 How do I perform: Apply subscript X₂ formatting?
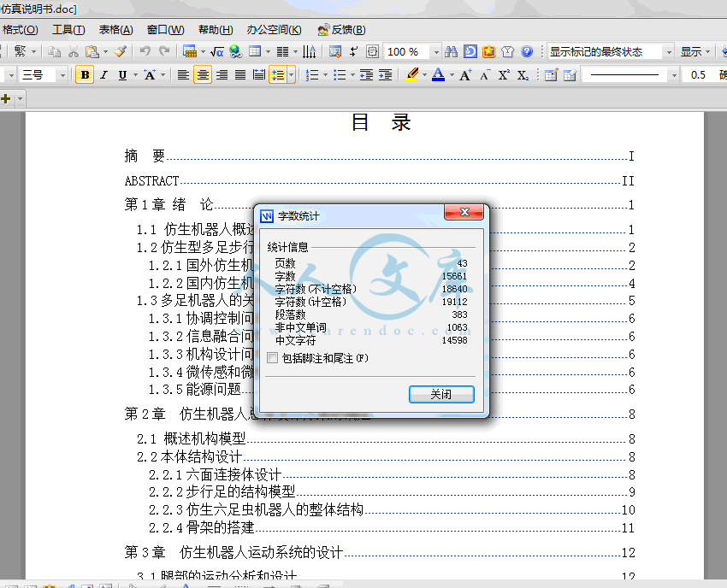[523, 74]
